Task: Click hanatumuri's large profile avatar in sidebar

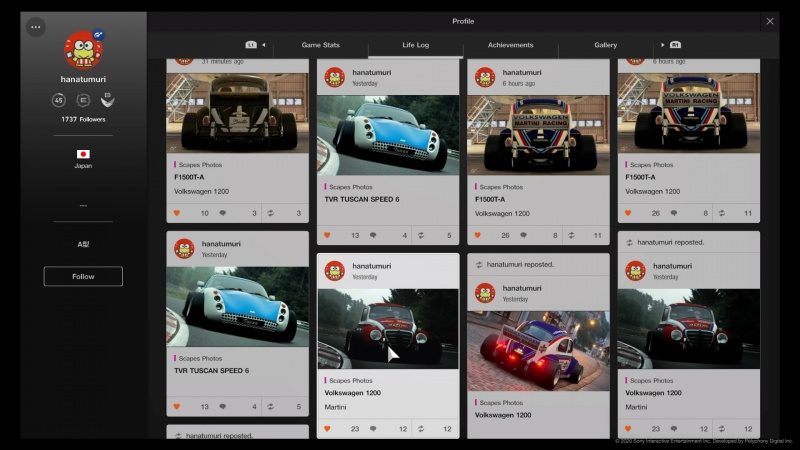Action: click(82, 50)
